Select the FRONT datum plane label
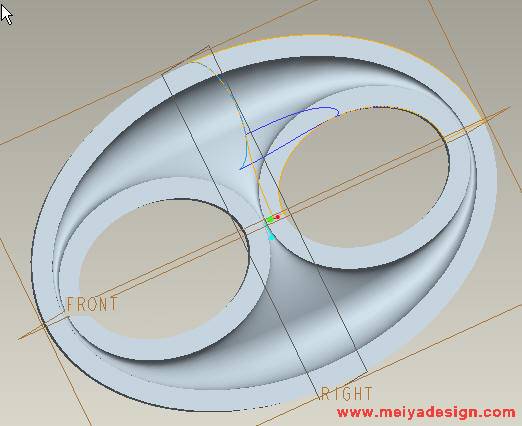522x426 pixels. tap(92, 304)
